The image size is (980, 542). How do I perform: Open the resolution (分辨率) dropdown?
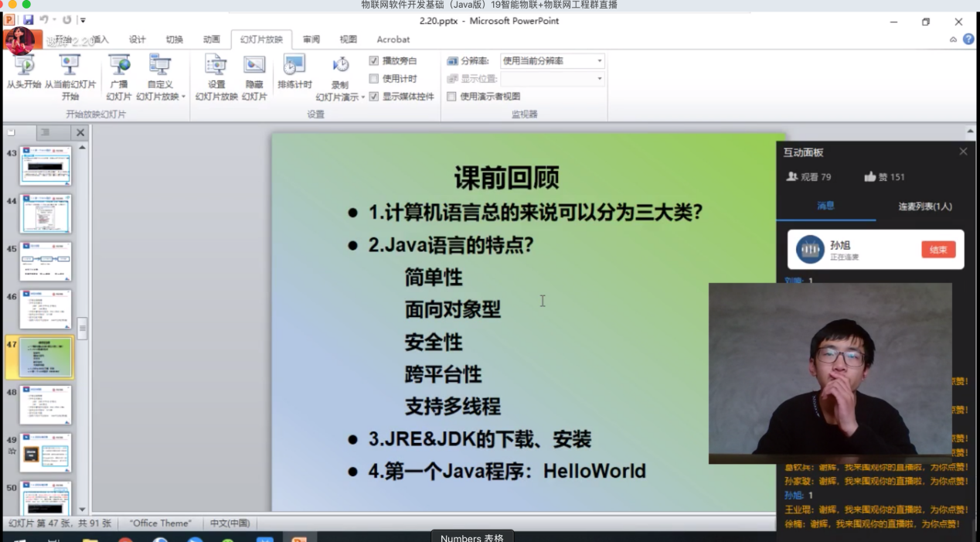coord(599,61)
